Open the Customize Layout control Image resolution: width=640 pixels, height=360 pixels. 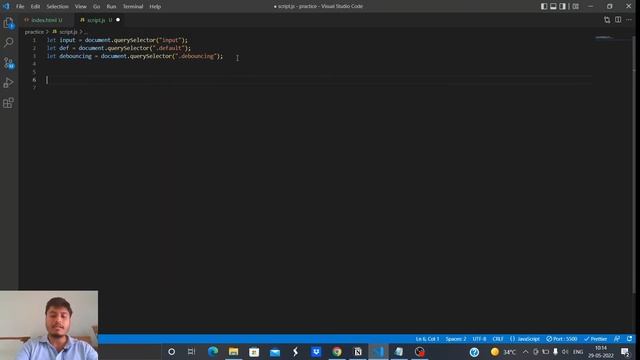(x=575, y=6)
